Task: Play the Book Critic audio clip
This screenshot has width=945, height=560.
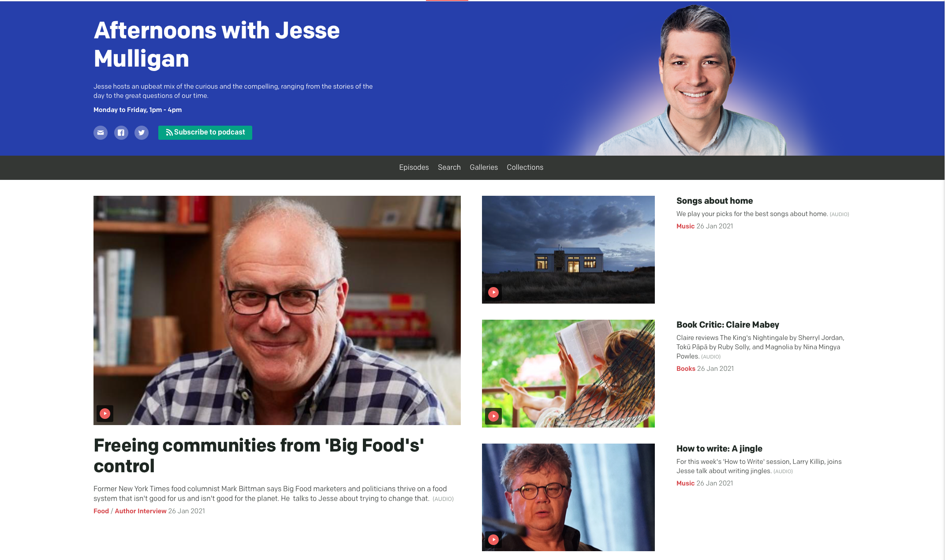Action: [x=493, y=416]
